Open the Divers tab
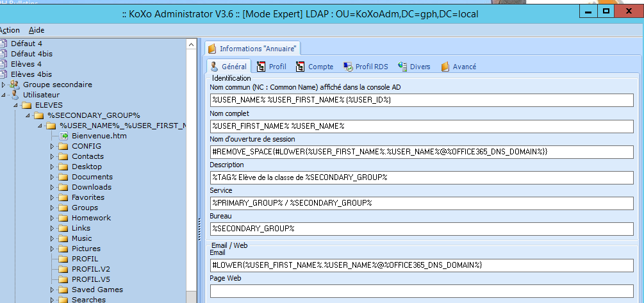 [x=415, y=67]
